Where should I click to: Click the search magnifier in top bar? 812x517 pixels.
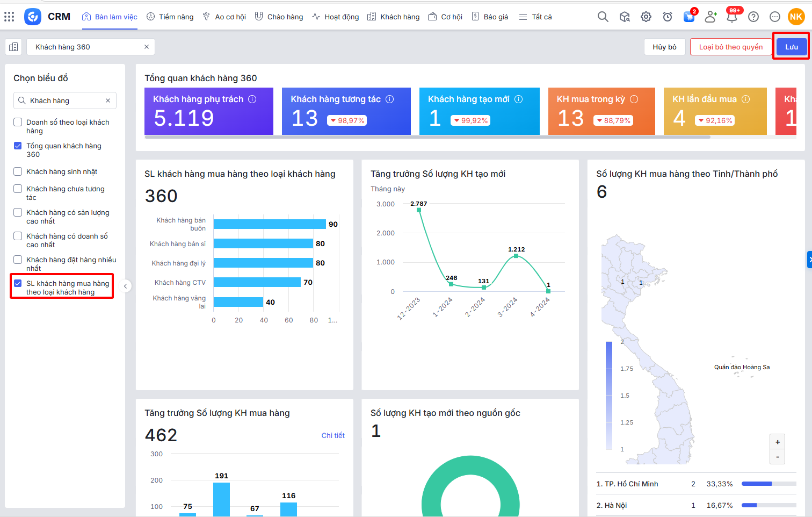(x=603, y=17)
